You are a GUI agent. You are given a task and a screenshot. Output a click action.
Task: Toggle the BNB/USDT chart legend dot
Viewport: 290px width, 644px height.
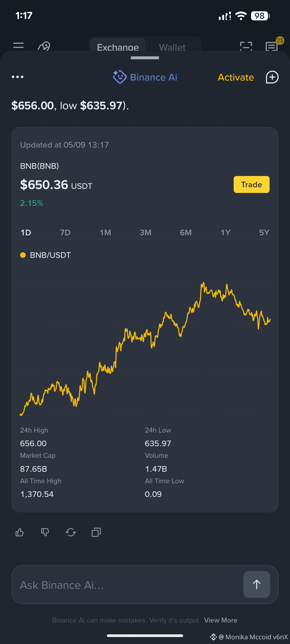(23, 255)
